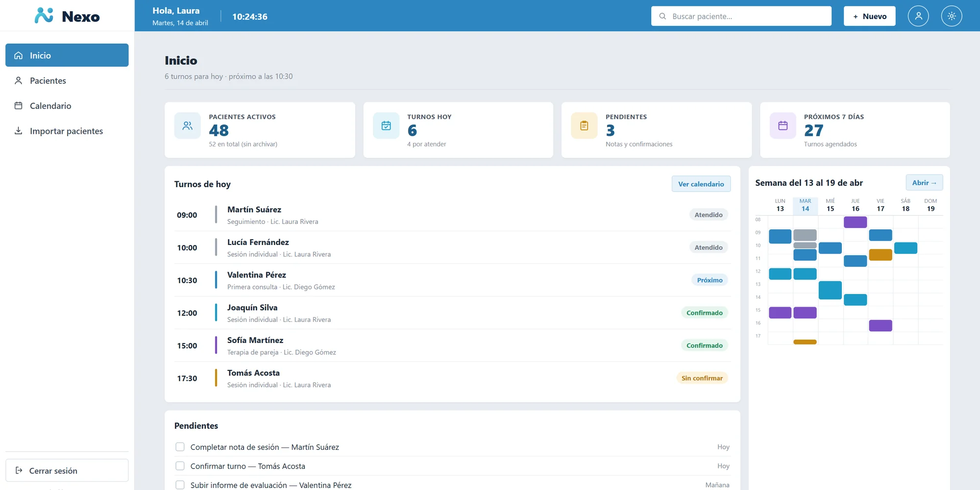Select MAR 14 day header in week view
The height and width of the screenshot is (490, 980).
tap(805, 205)
